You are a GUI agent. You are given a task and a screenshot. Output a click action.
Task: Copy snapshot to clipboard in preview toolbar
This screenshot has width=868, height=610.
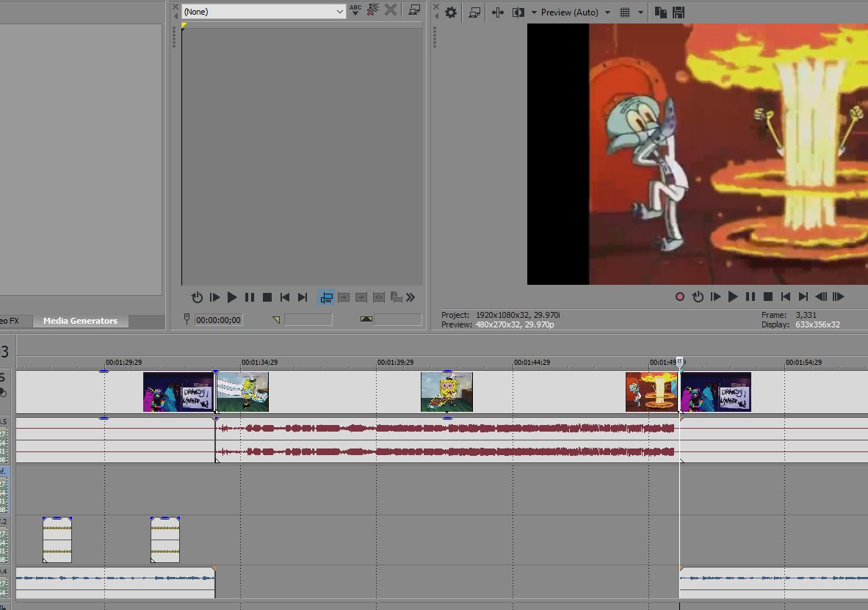pos(660,12)
